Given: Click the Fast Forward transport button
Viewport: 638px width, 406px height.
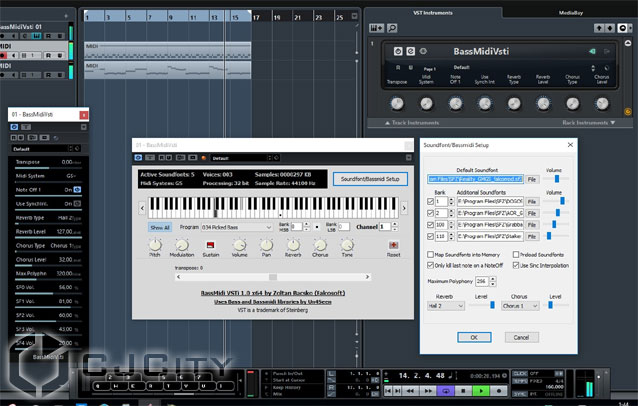Looking at the screenshot, I should click(428, 391).
